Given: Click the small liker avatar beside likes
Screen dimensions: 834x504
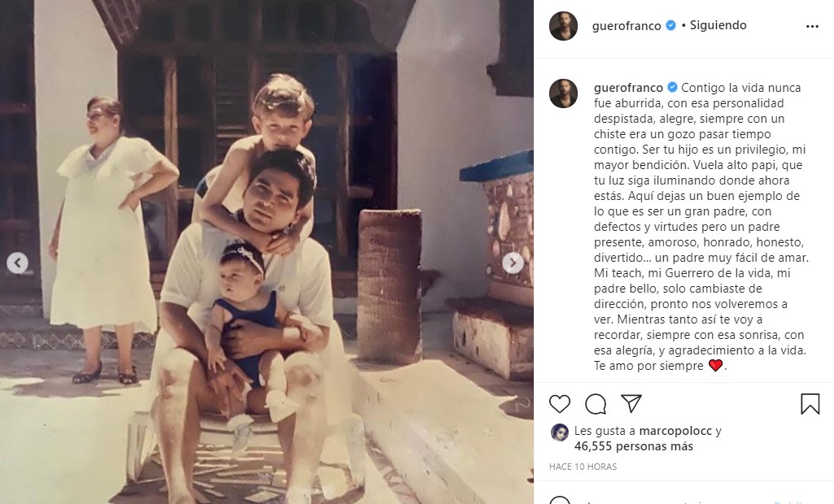Looking at the screenshot, I should pyautogui.click(x=560, y=432).
